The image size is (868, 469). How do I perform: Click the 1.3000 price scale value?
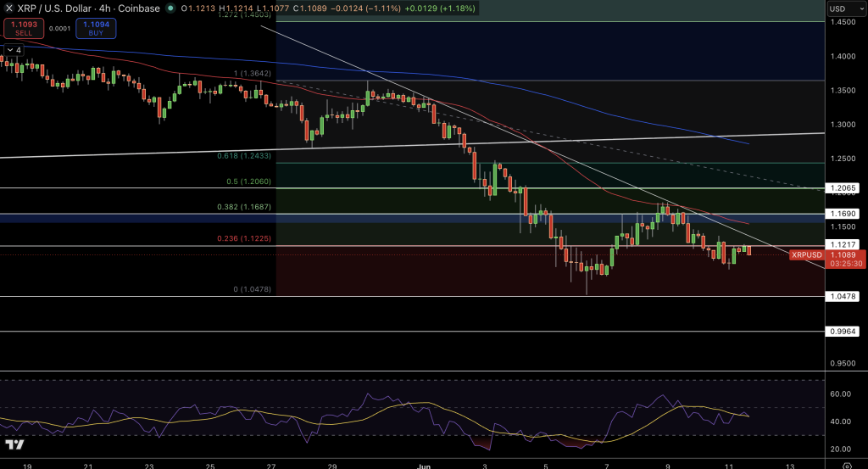point(843,125)
